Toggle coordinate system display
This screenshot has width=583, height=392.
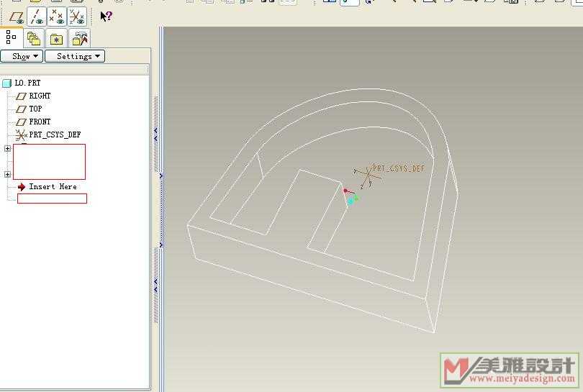pos(77,17)
